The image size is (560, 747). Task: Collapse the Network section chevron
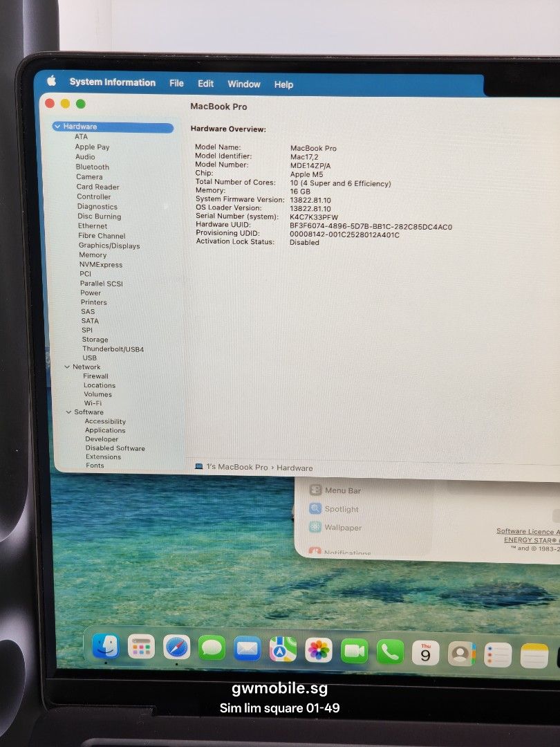67,367
